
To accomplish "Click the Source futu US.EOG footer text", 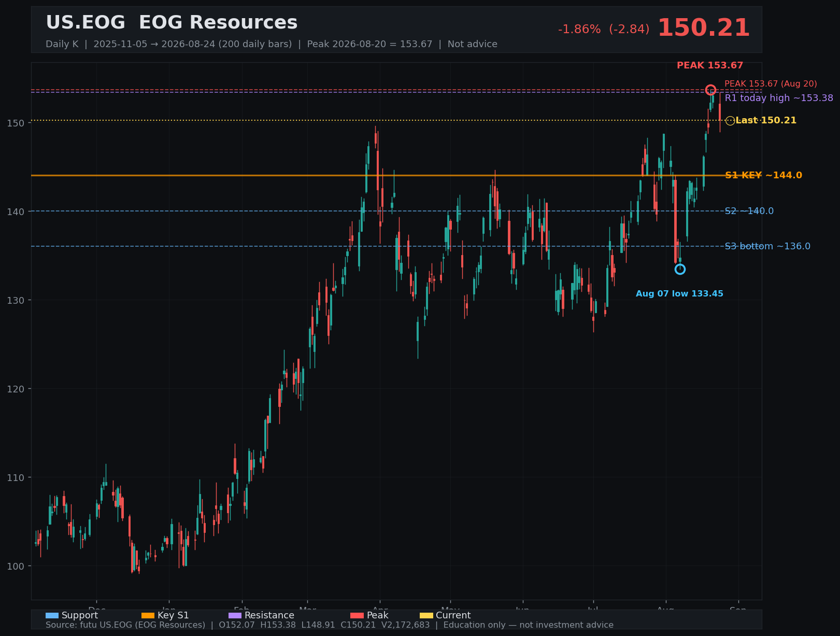I will 330,625.
